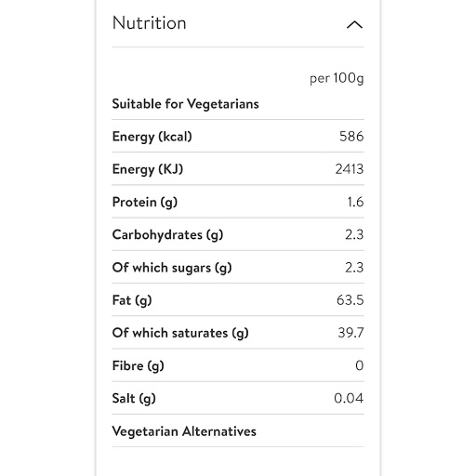The height and width of the screenshot is (476, 476).
Task: Click the per 100g column header
Action: pos(337,78)
